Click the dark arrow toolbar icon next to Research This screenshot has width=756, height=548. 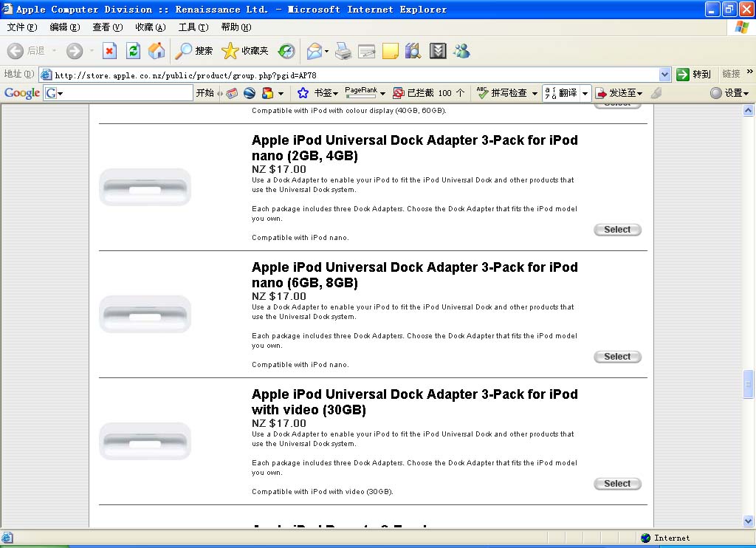[438, 51]
